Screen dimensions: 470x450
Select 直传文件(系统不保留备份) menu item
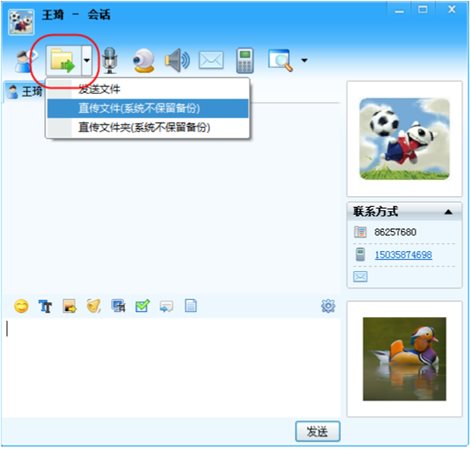pos(148,108)
